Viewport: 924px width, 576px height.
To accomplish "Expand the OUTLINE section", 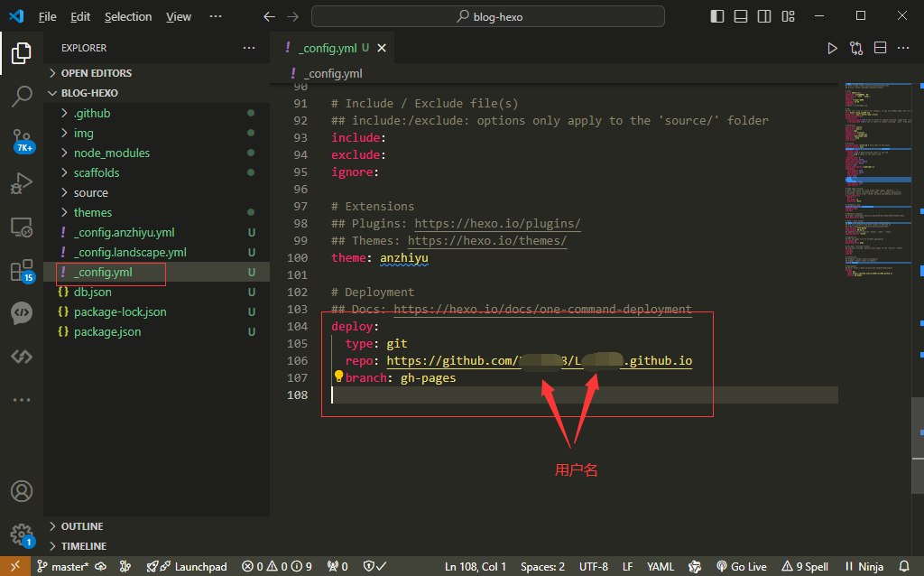I will coord(82,526).
